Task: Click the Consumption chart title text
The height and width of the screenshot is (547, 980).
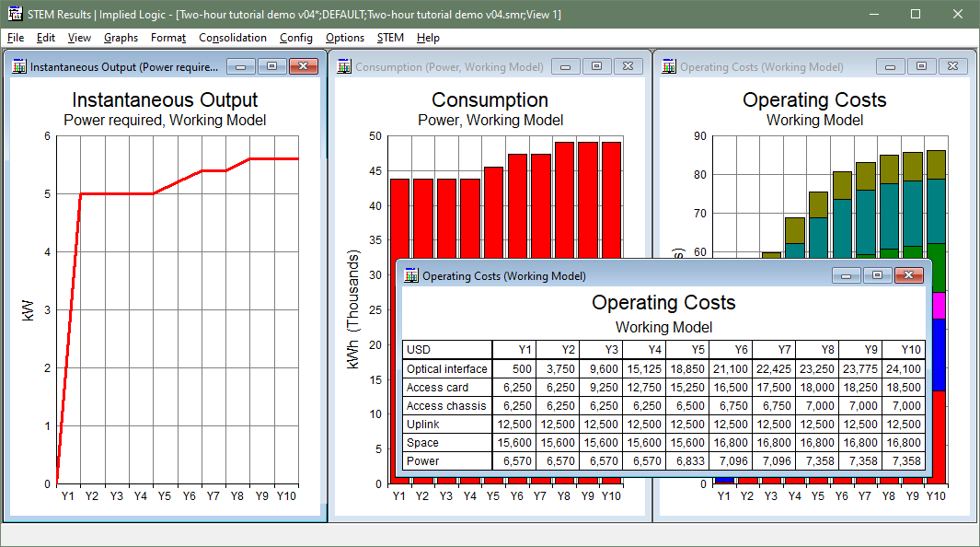Action: coord(490,100)
